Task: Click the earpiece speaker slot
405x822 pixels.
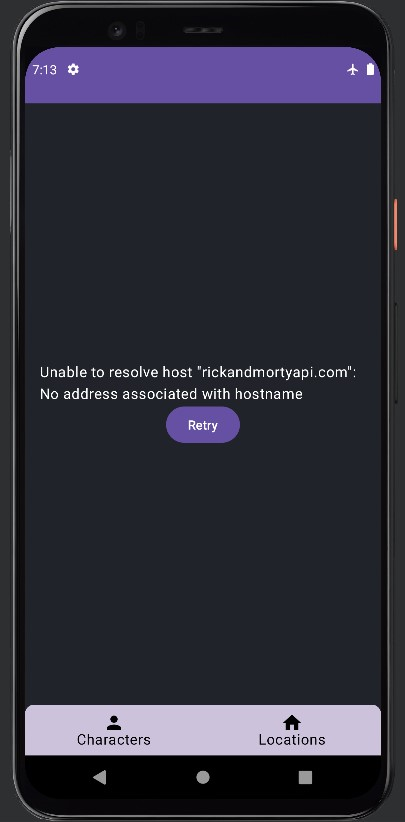Action: tap(203, 31)
